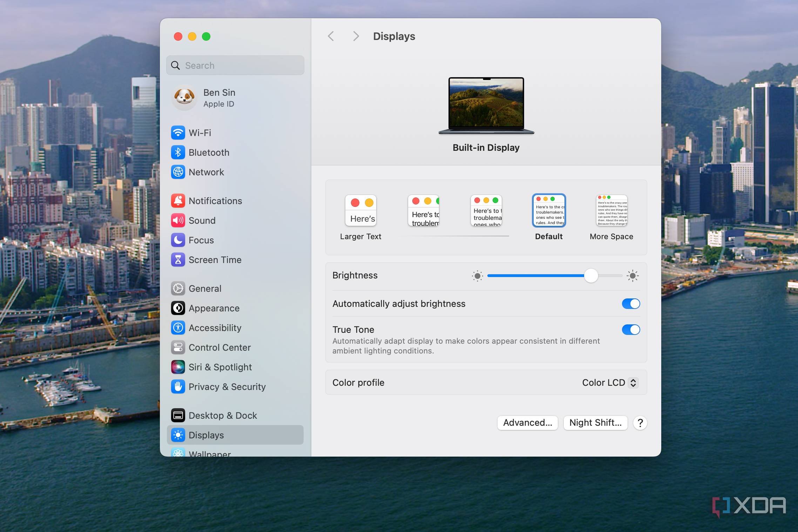This screenshot has height=532, width=798.
Task: Open the Night Shift... button
Action: pos(595,423)
